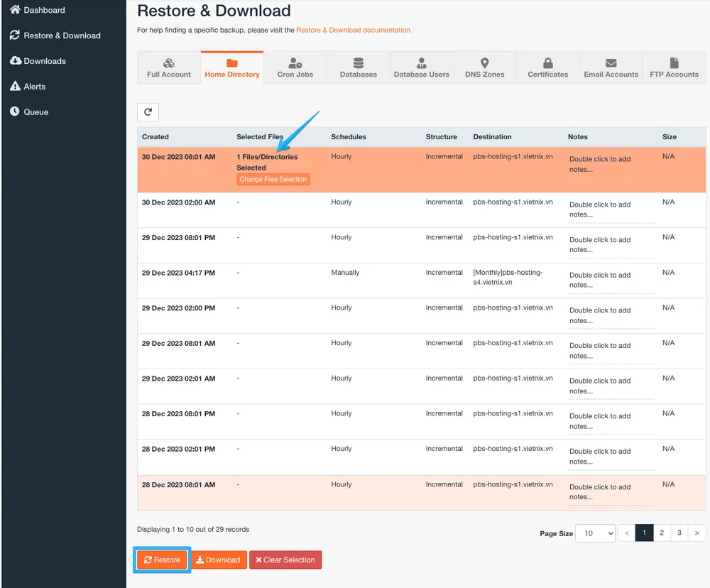Click Change Files Selection button
Viewport: 710px width, 588px height.
pos(273,180)
